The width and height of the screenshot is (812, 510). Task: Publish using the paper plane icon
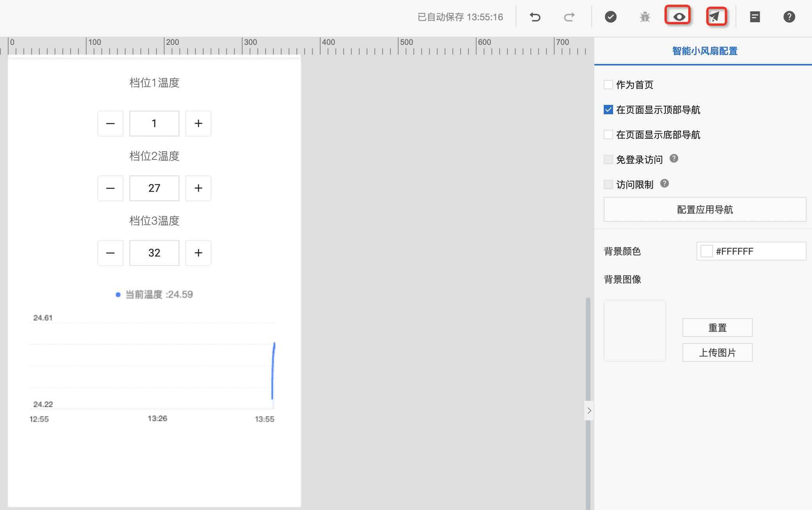716,17
